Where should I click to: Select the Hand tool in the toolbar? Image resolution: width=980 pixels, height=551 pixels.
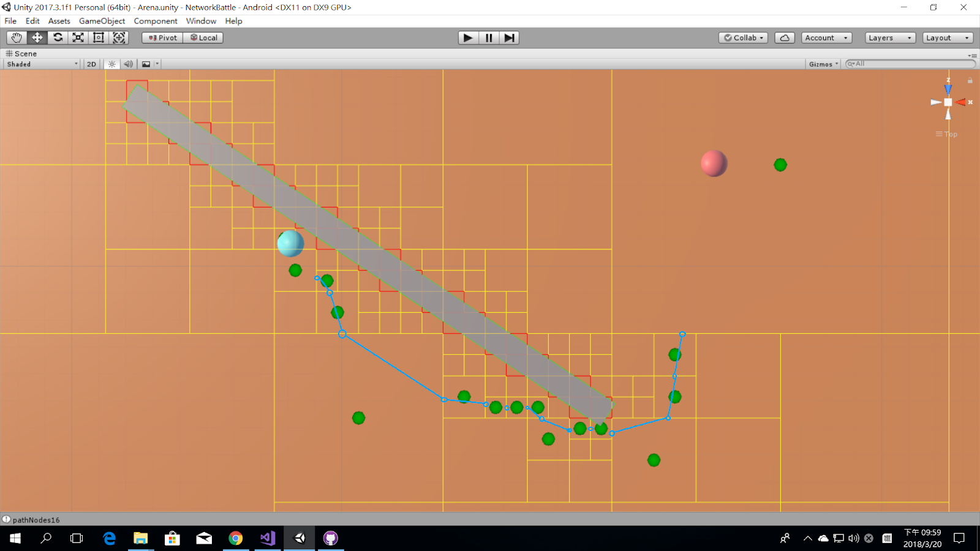click(x=16, y=37)
